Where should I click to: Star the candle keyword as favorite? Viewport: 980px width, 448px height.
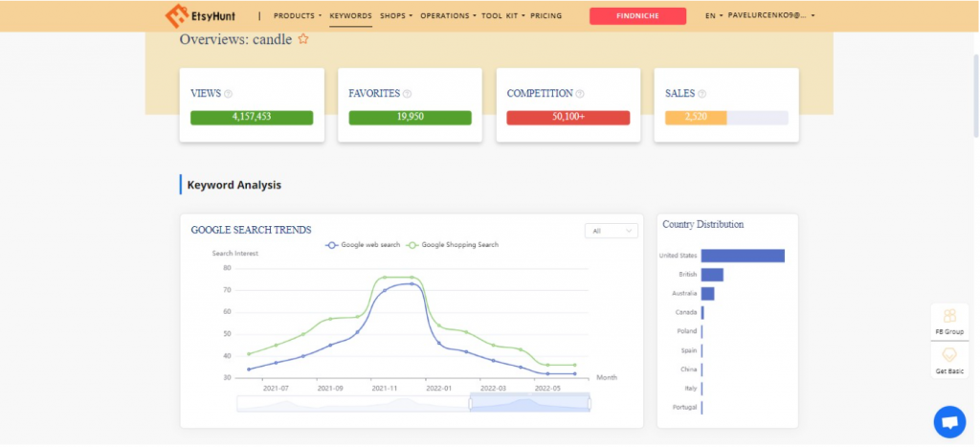click(303, 39)
